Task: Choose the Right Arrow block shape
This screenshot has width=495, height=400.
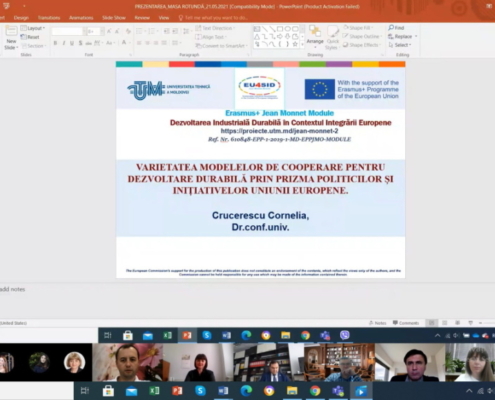Action: (x=280, y=37)
